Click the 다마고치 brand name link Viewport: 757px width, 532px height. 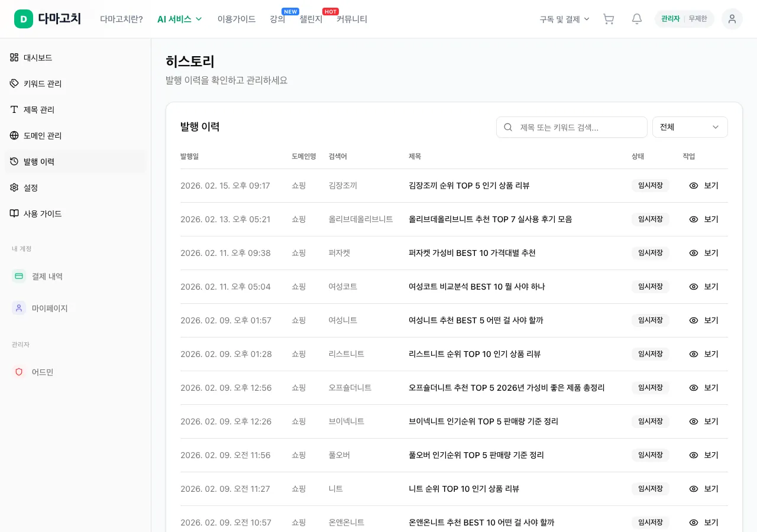pyautogui.click(x=59, y=19)
